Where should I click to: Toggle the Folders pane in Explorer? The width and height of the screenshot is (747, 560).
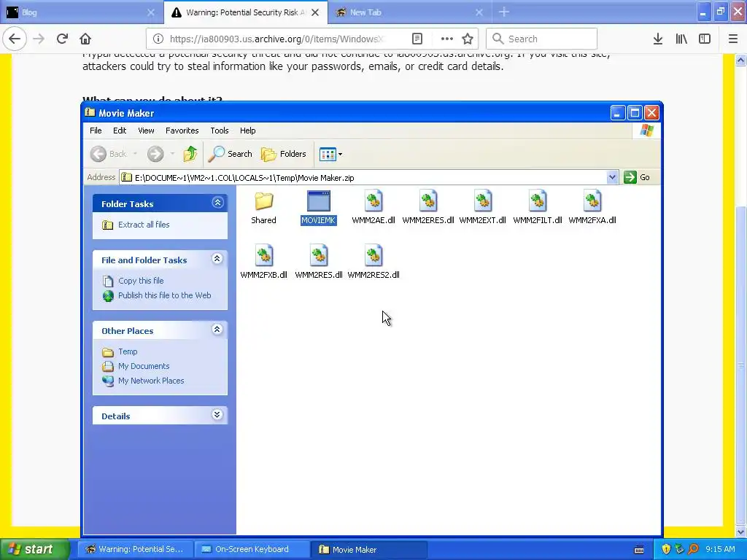284,154
